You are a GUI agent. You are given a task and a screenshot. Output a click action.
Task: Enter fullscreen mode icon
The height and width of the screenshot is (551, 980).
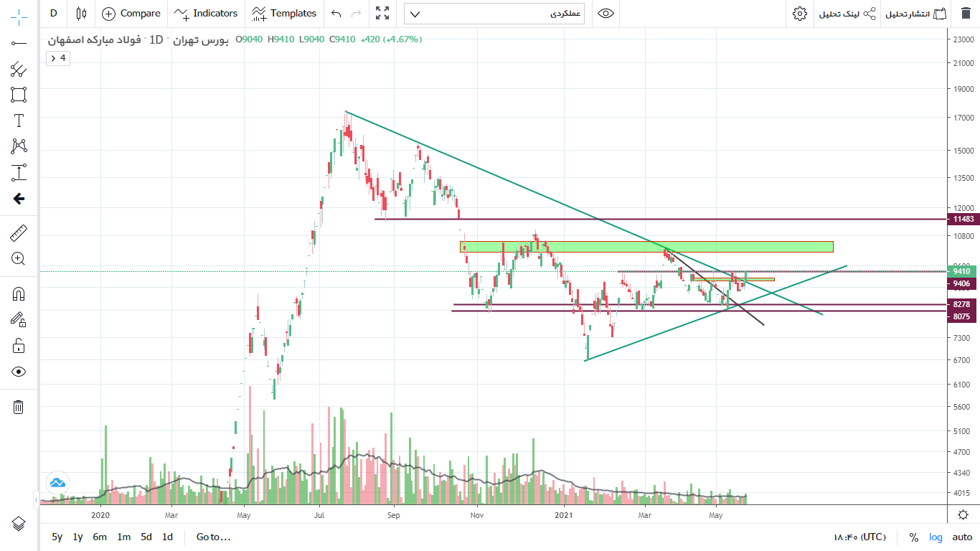[382, 14]
